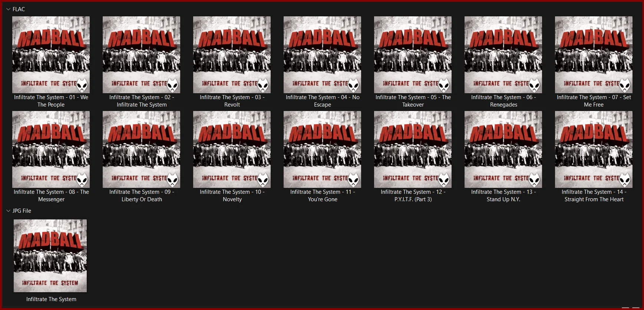Select the JPG cover image thumbnail
Viewport: 644px width, 310px height.
click(x=50, y=256)
